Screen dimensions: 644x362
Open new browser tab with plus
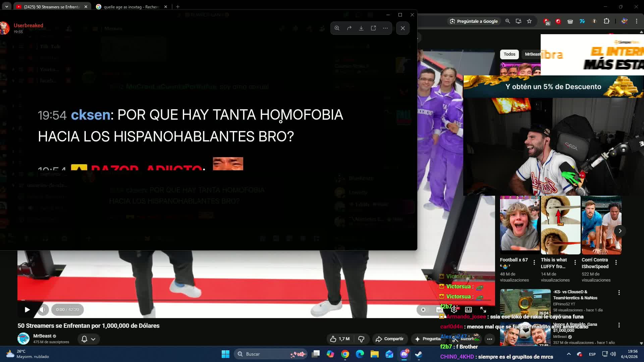[178, 7]
